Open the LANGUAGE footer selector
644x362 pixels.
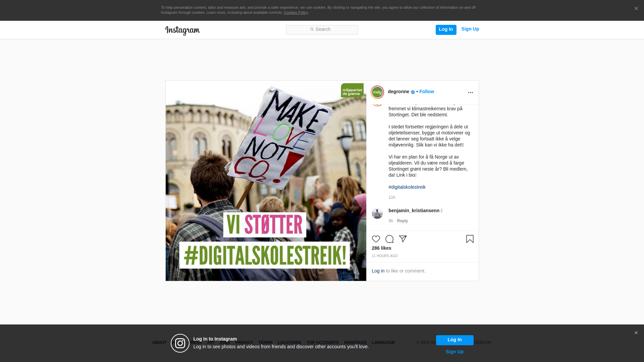tap(383, 343)
